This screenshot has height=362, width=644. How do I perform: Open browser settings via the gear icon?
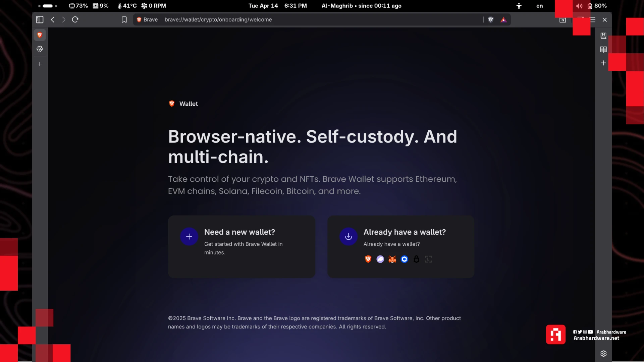point(40,49)
